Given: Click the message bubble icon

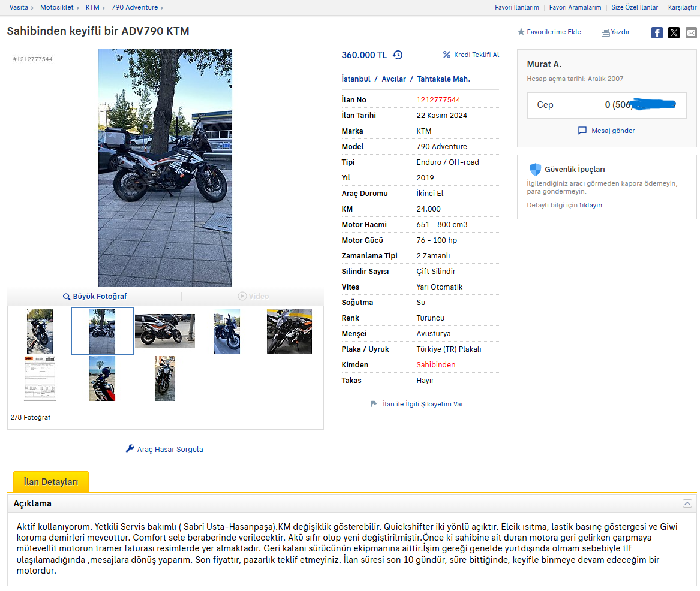Looking at the screenshot, I should [582, 131].
